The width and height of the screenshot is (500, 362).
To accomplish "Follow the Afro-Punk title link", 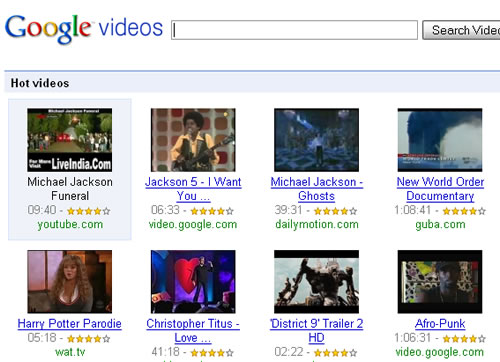I will click(440, 324).
